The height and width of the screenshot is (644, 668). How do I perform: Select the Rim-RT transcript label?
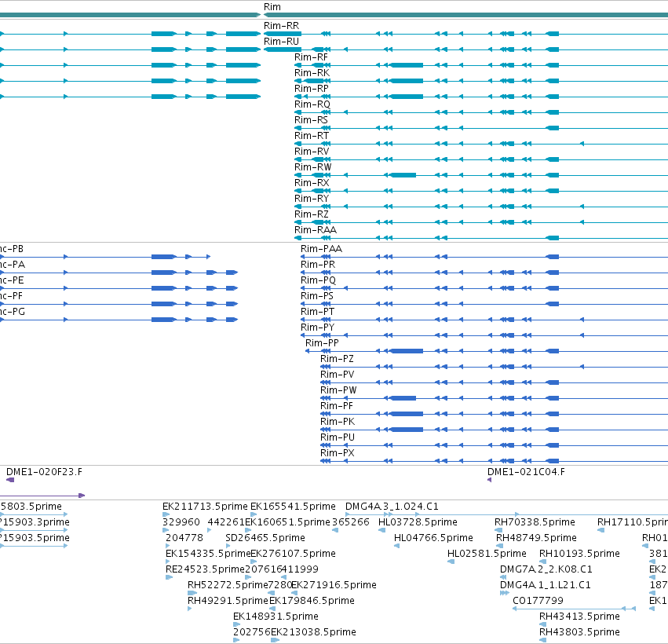coord(312,136)
